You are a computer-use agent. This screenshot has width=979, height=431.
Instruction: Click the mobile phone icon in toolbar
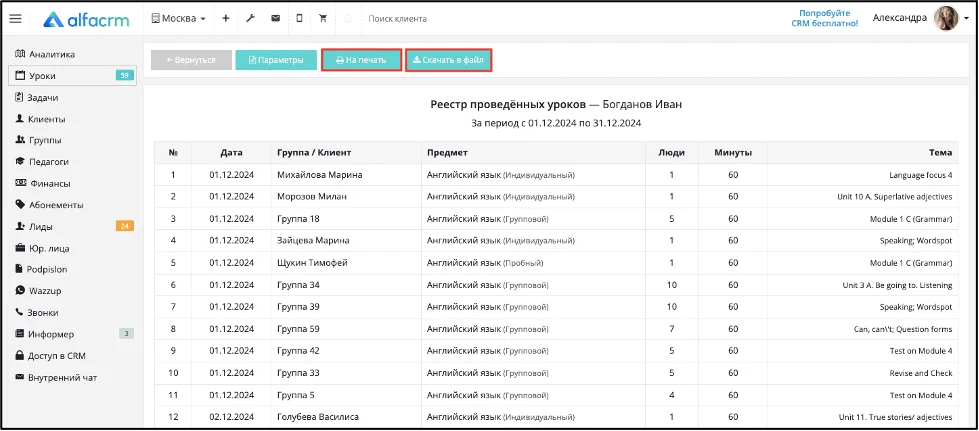click(299, 19)
